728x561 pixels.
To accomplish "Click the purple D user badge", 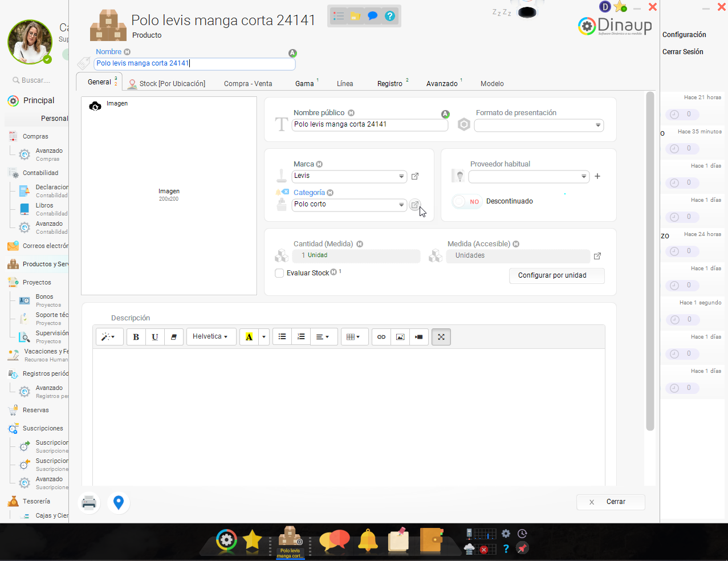I will [x=605, y=7].
